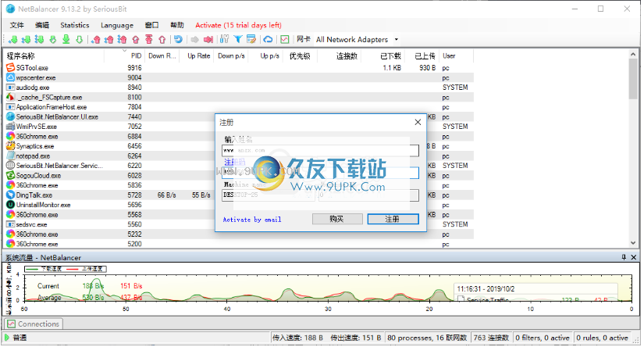
Task: Click the red arrow-to-bar toolbar icon
Action: coord(208,40)
